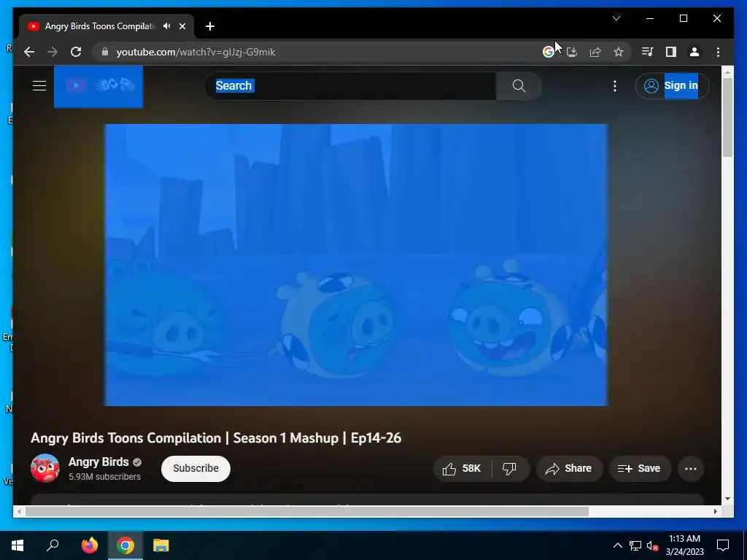747x560 pixels.
Task: Click the video player
Action: [356, 265]
